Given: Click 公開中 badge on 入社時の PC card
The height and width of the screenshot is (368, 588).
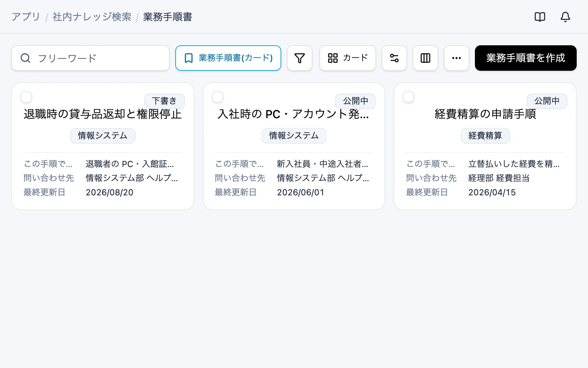Looking at the screenshot, I should pos(355,101).
